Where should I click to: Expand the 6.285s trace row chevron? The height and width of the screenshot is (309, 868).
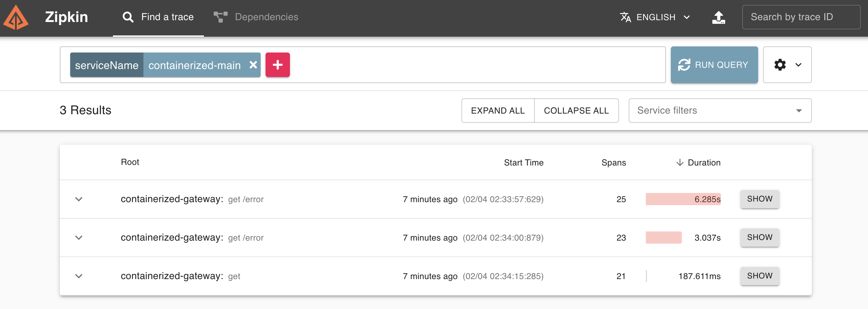click(x=79, y=199)
